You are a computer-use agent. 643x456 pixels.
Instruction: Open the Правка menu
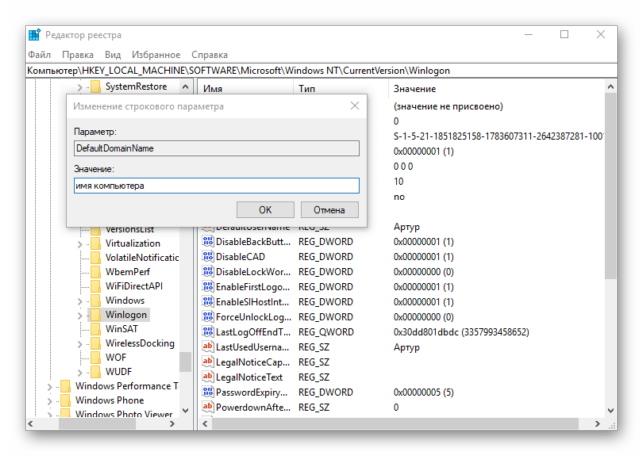coord(78,55)
